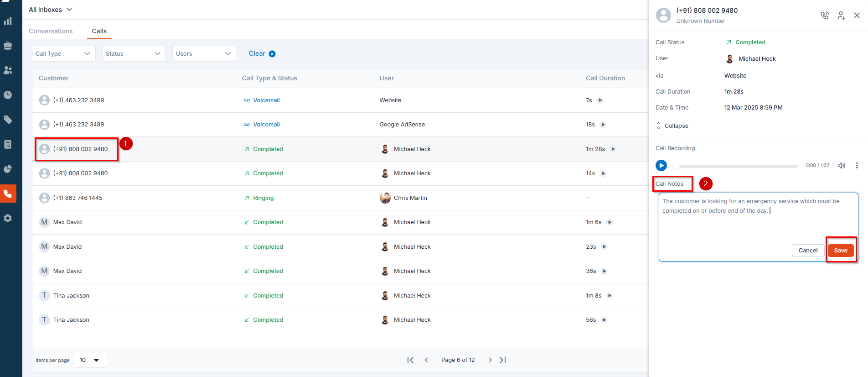Select the Calls tab
Viewport: 868px width, 377px height.
point(99,31)
